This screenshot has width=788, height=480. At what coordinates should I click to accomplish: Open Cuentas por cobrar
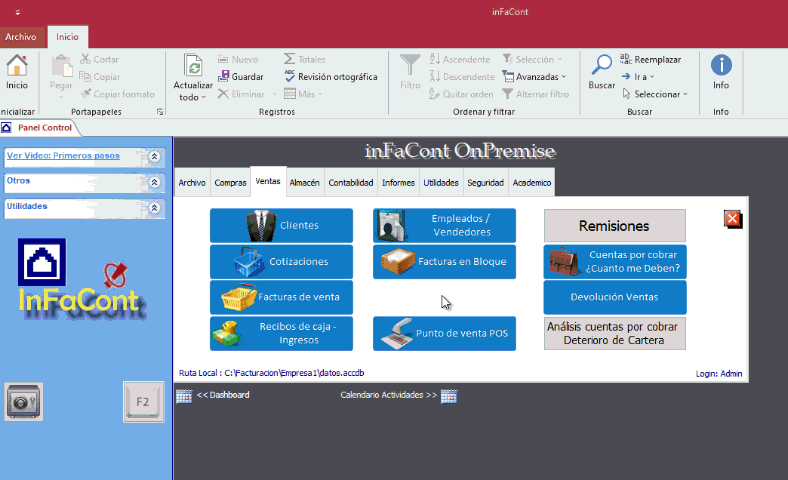click(615, 261)
